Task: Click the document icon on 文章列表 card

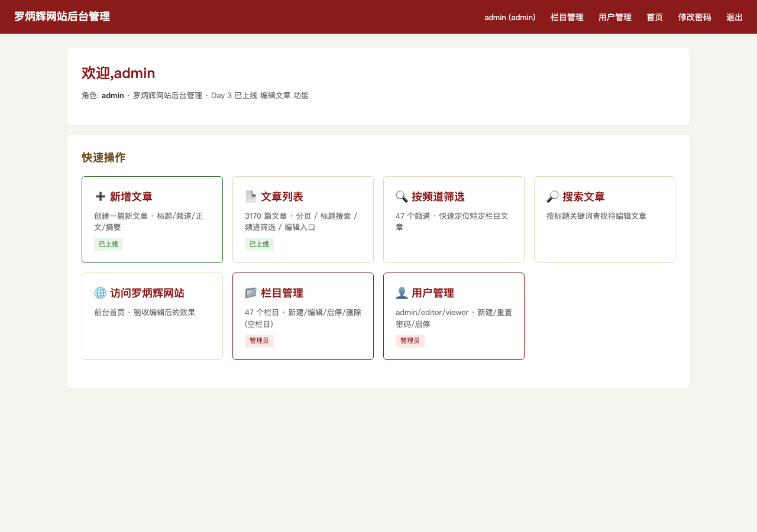Action: coord(251,197)
